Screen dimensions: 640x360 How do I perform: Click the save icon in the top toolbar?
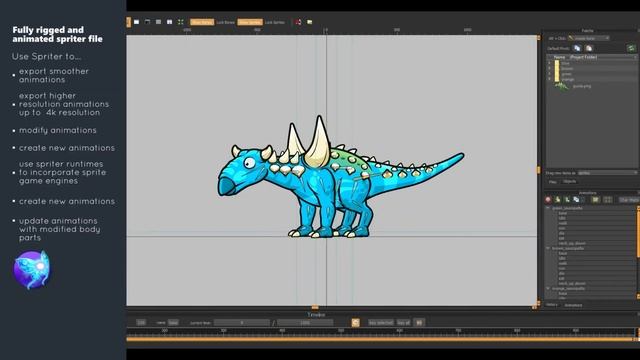click(169, 22)
